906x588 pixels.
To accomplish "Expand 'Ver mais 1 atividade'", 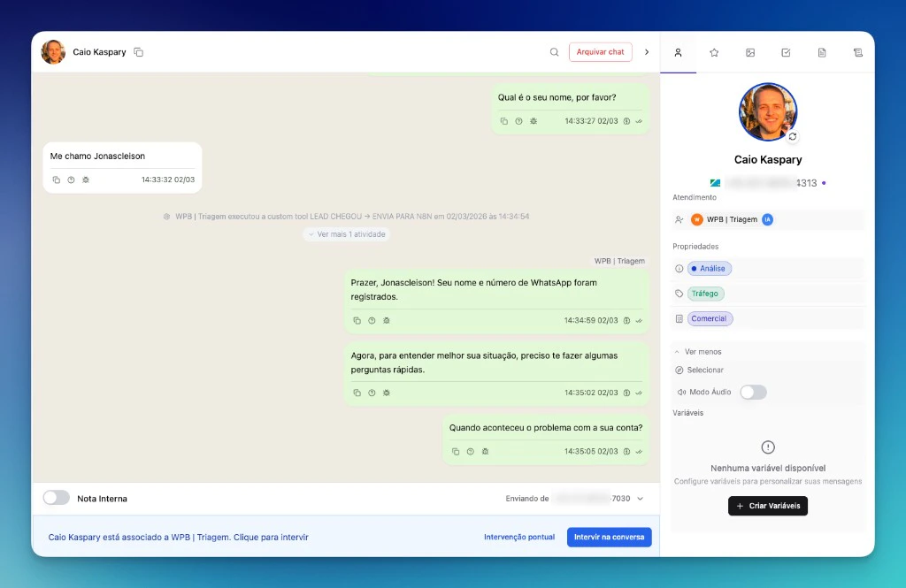I will click(x=346, y=233).
